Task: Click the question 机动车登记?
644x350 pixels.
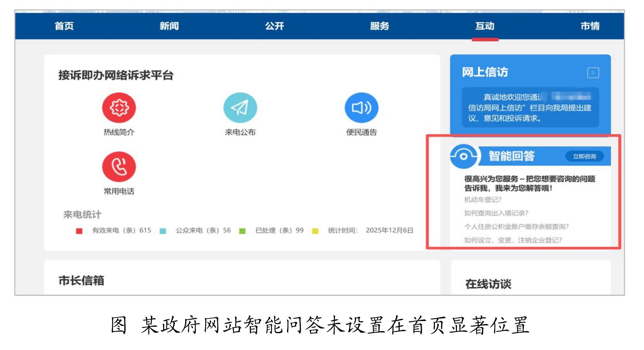Action: point(483,200)
